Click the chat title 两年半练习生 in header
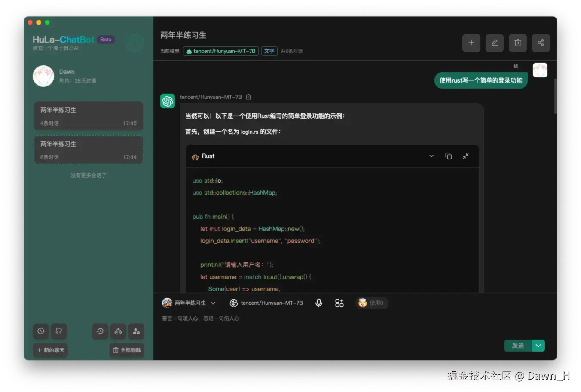 (x=183, y=35)
